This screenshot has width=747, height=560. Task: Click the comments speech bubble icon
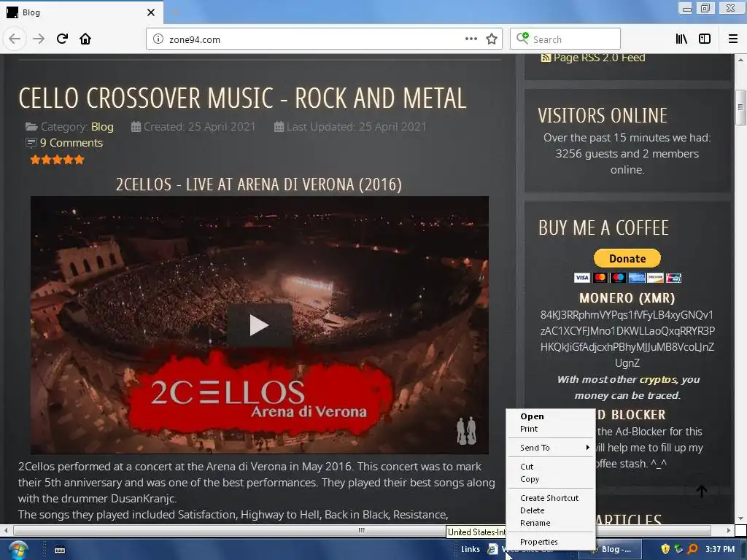pyautogui.click(x=31, y=143)
